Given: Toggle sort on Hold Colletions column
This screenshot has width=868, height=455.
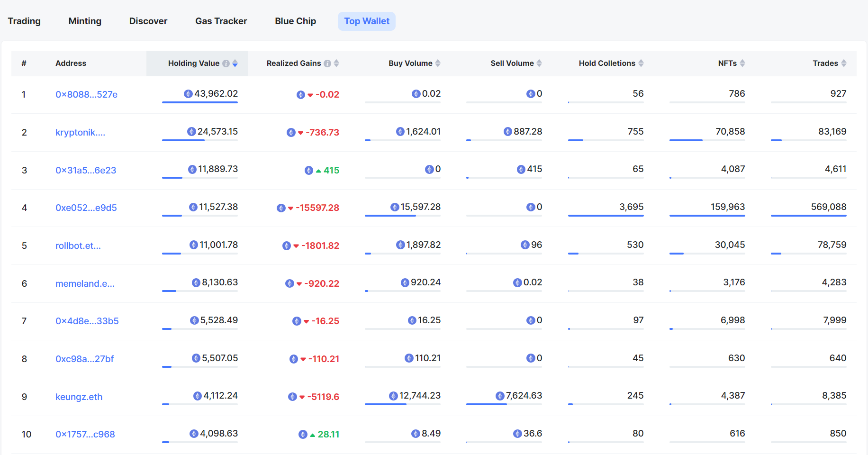Looking at the screenshot, I should coord(641,64).
